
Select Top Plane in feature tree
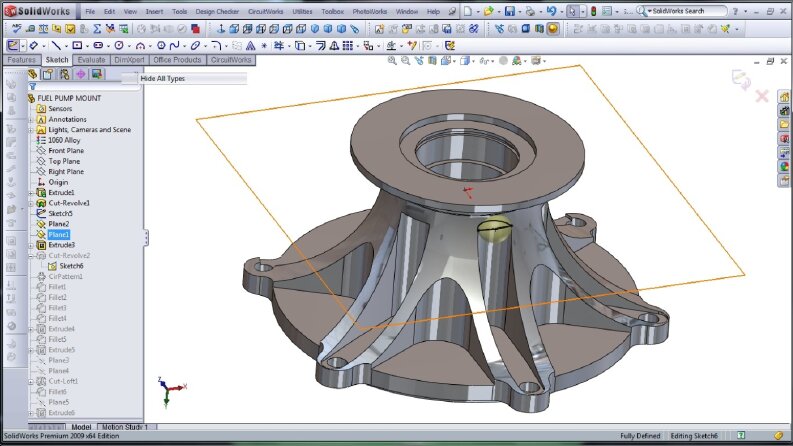point(64,161)
